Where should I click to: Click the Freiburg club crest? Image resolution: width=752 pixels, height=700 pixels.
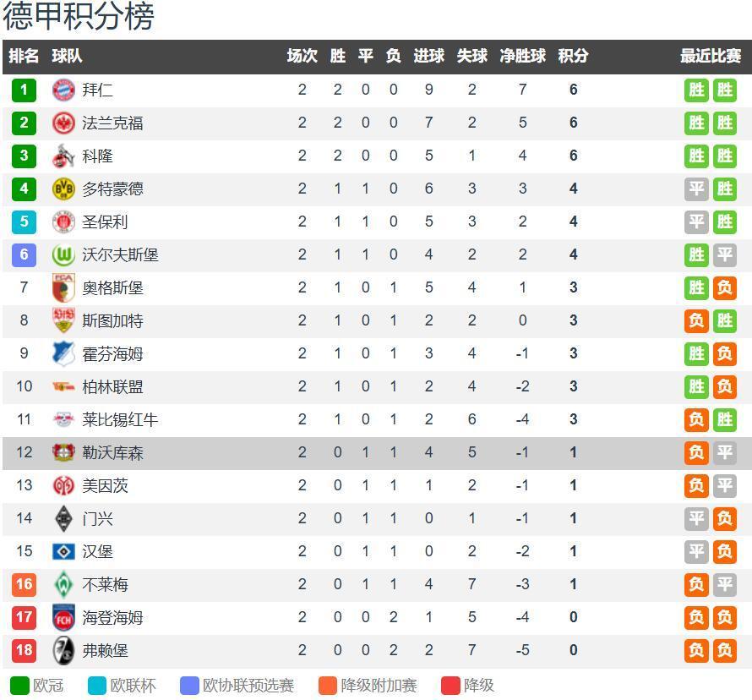[63, 650]
